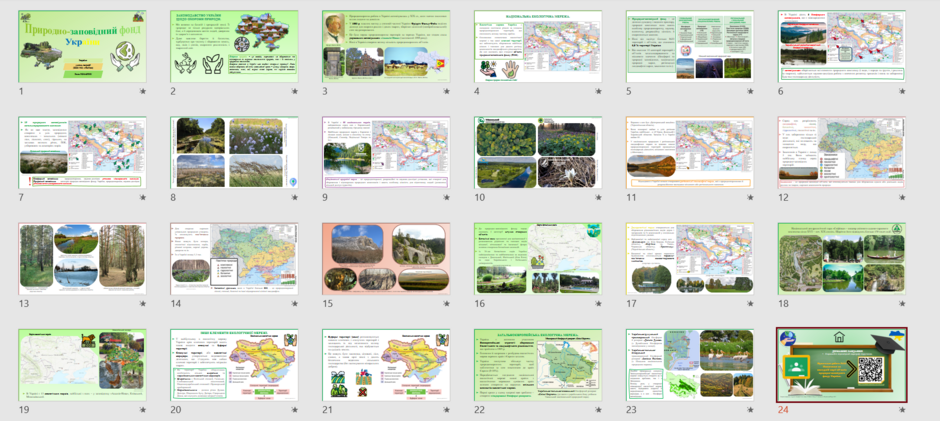Screen dimensions: 940x421
Task: Click slide number label "21"
Action: tap(327, 410)
